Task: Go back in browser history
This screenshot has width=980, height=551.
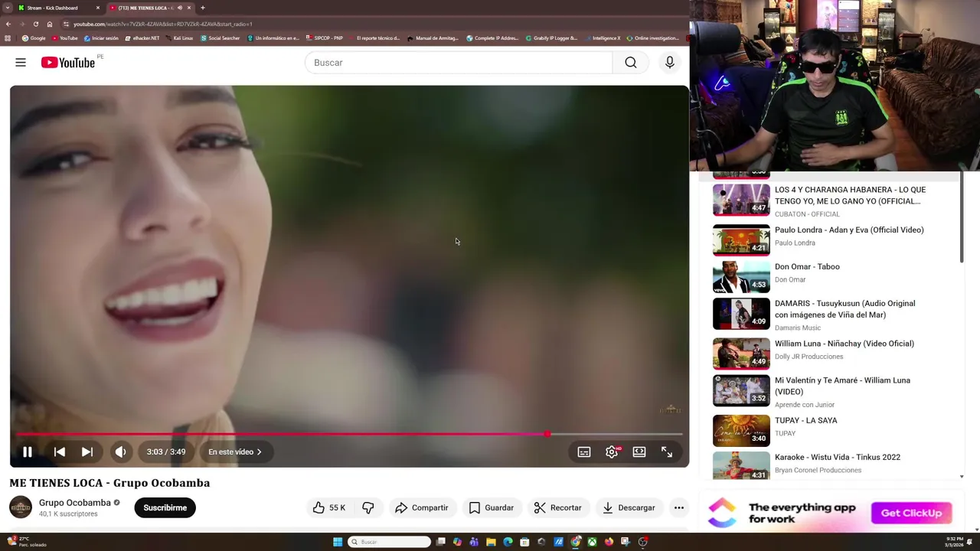Action: pos(8,24)
